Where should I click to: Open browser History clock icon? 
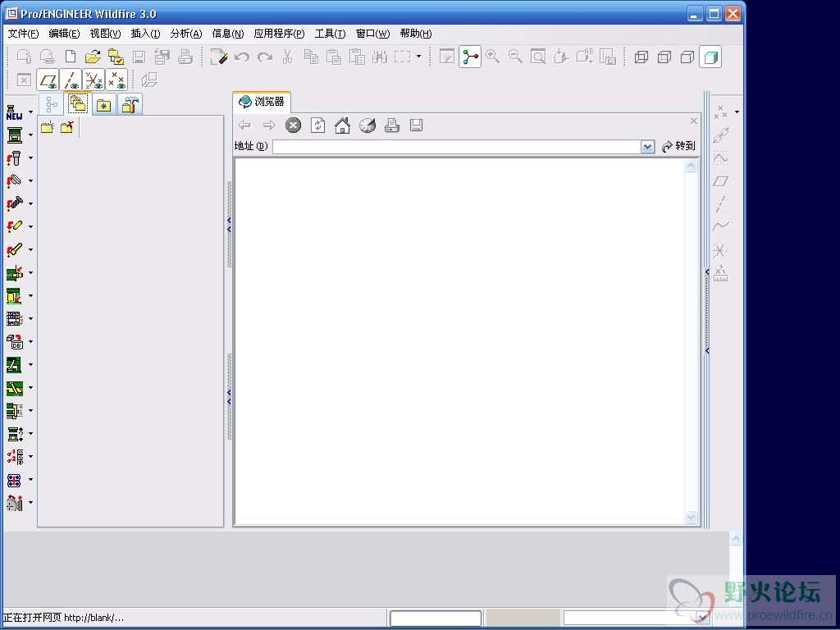pyautogui.click(x=367, y=126)
